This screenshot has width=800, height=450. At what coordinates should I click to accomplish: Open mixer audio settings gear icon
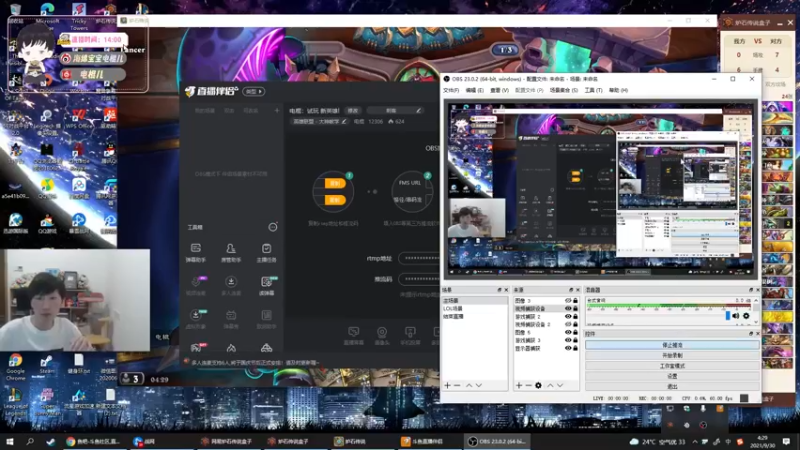[x=746, y=316]
